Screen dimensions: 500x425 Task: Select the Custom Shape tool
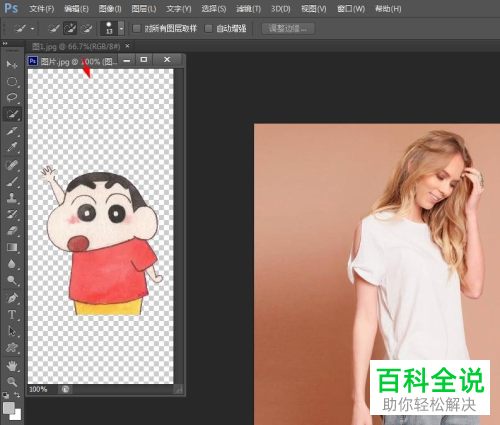point(12,348)
